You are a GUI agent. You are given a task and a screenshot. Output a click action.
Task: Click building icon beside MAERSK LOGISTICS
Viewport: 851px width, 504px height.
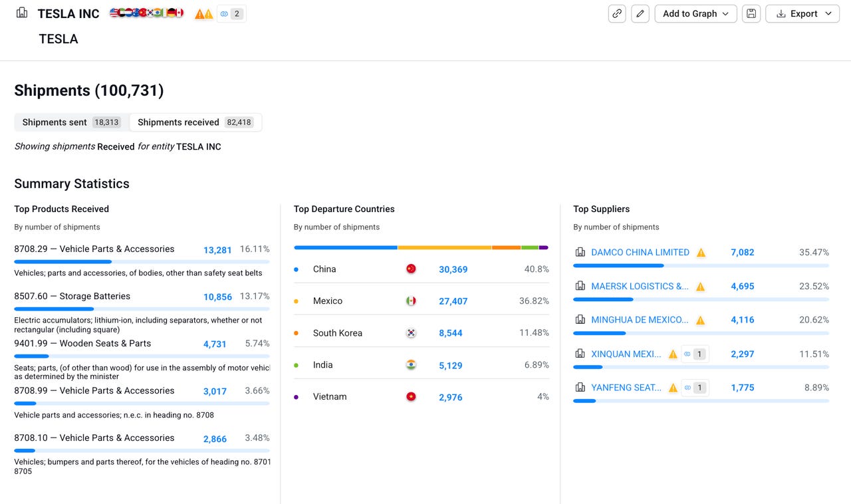[x=580, y=286]
